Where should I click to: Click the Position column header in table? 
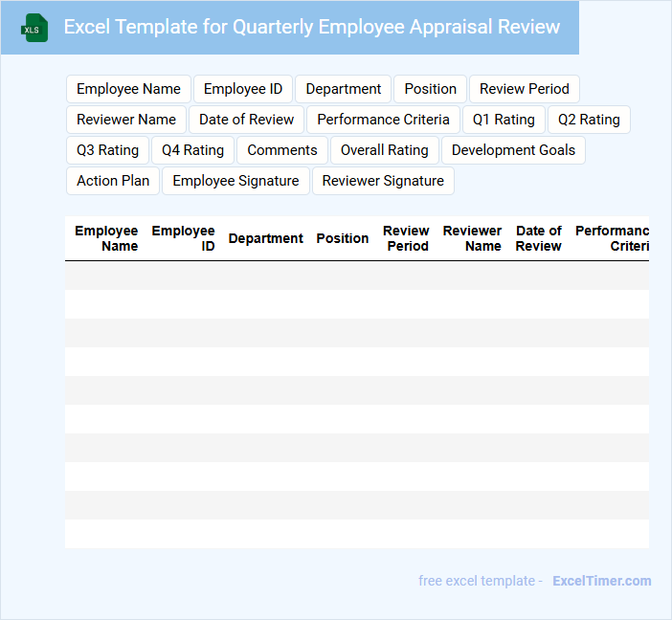[342, 238]
